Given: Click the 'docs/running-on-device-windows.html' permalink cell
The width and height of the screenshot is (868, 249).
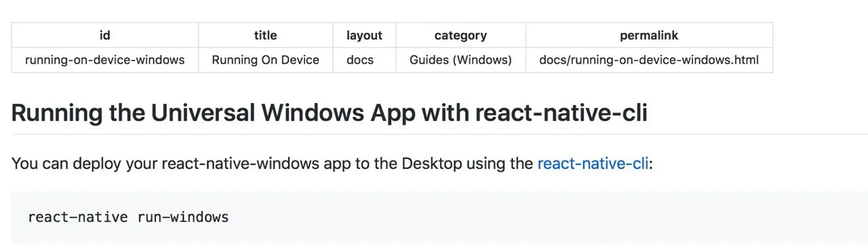Looking at the screenshot, I should (x=649, y=60).
